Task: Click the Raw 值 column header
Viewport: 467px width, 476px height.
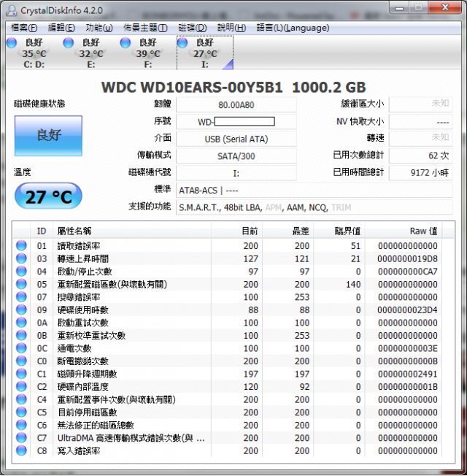Action: [x=404, y=231]
